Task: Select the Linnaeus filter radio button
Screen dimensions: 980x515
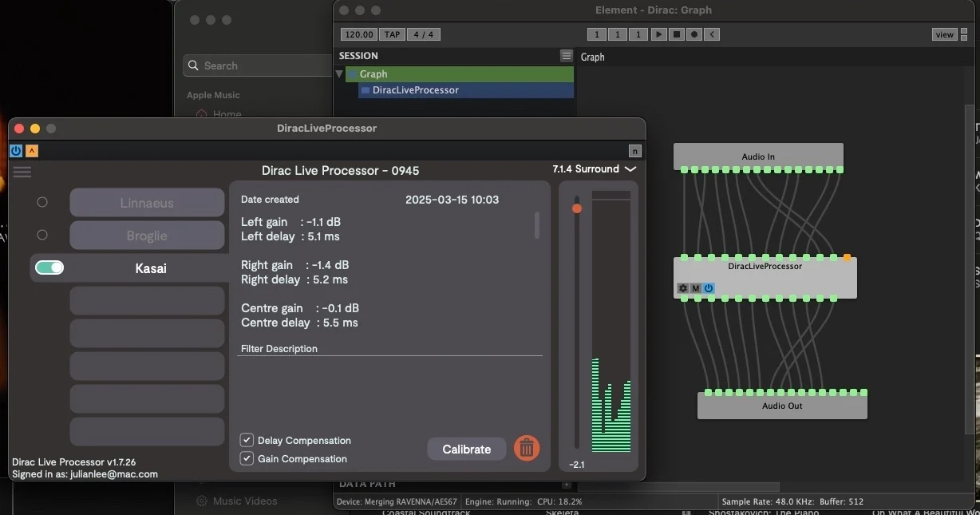Action: coord(42,203)
